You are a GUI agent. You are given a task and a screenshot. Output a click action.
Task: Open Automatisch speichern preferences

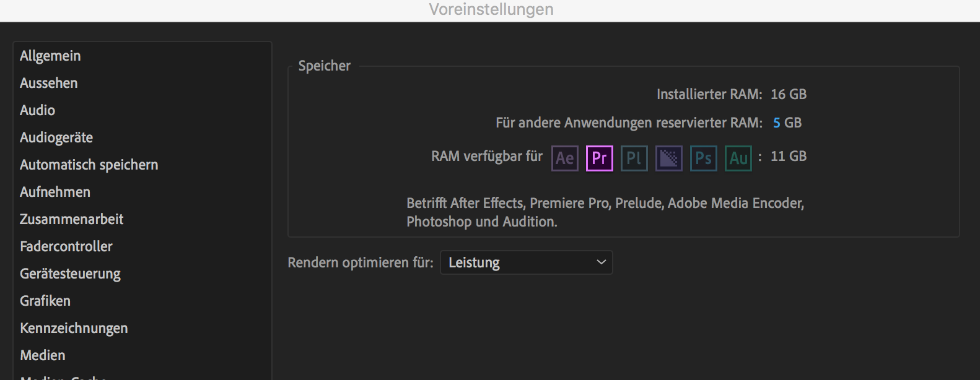tap(89, 165)
